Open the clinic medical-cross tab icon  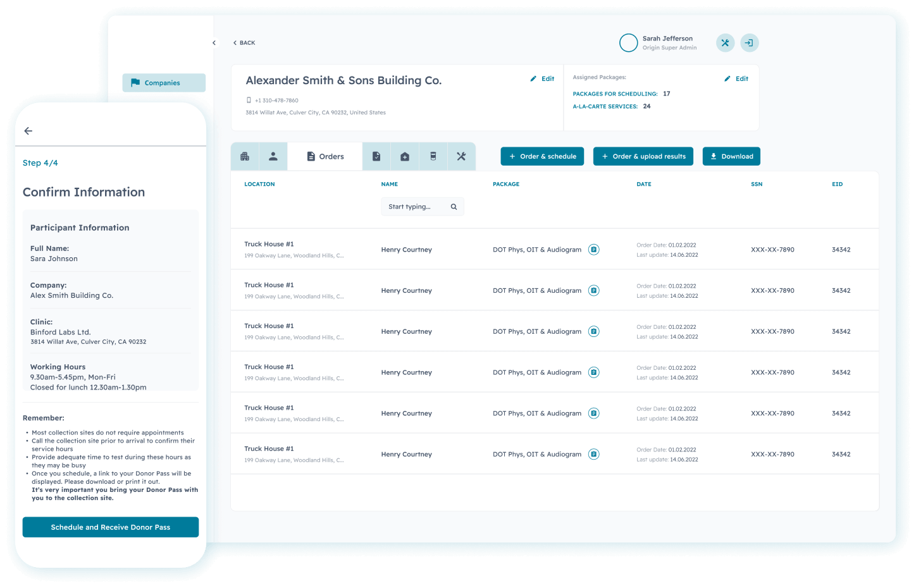405,156
